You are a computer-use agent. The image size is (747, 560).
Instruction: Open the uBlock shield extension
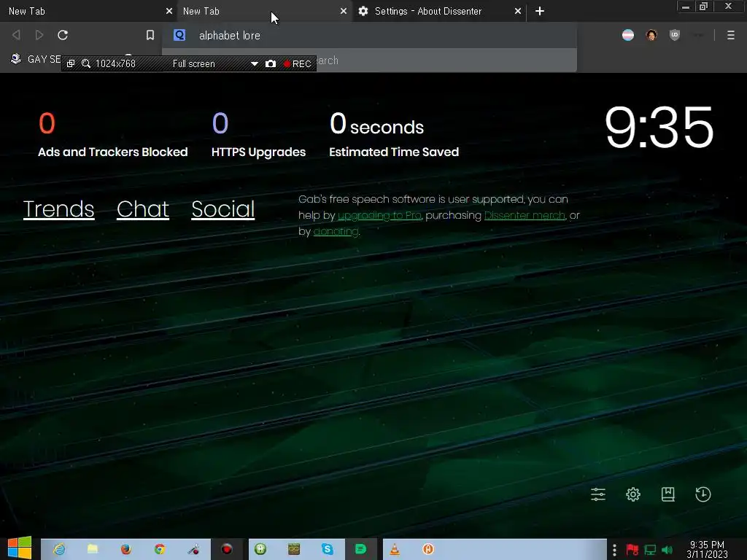(x=675, y=35)
